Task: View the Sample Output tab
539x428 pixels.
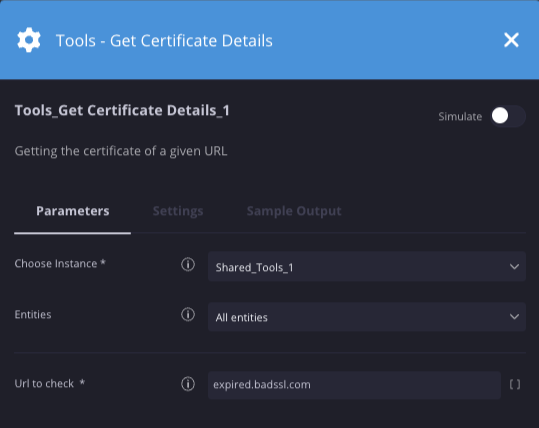Action: click(294, 211)
